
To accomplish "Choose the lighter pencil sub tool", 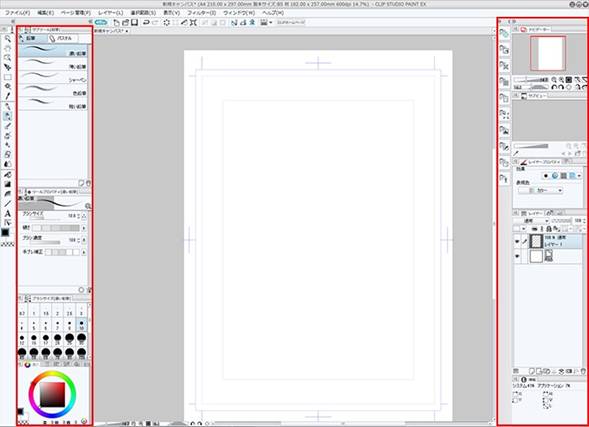I will tap(53, 64).
